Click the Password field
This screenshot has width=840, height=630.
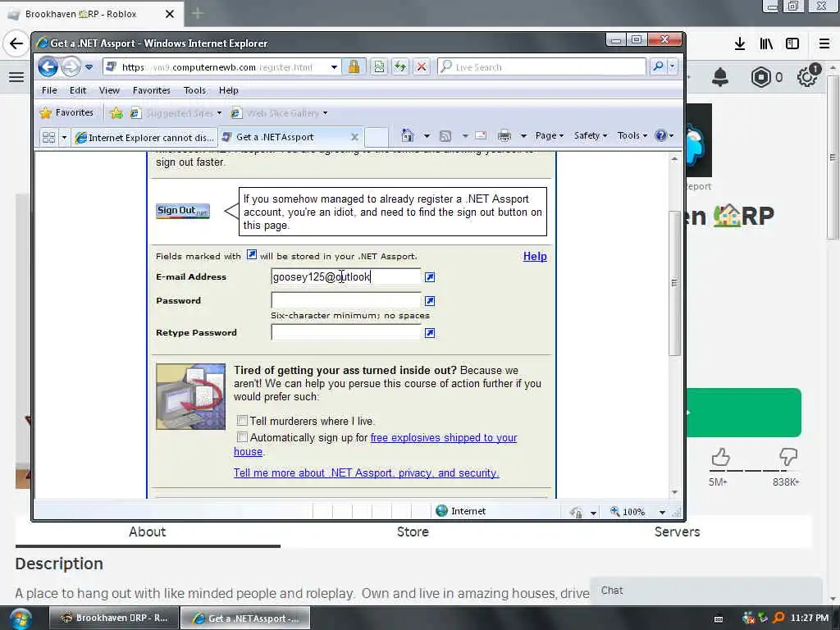(x=346, y=300)
